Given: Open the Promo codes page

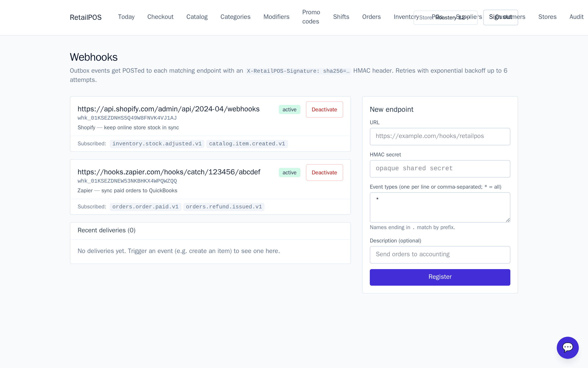Looking at the screenshot, I should click(x=311, y=17).
